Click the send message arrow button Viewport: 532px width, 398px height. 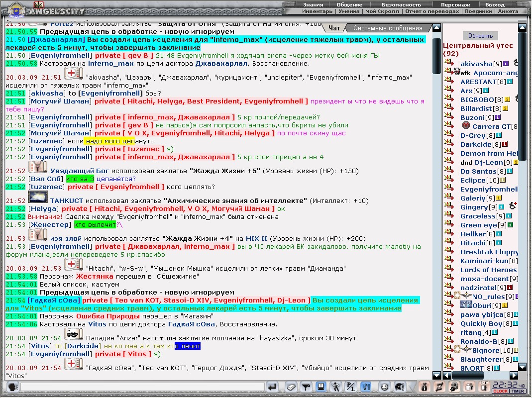click(272, 387)
